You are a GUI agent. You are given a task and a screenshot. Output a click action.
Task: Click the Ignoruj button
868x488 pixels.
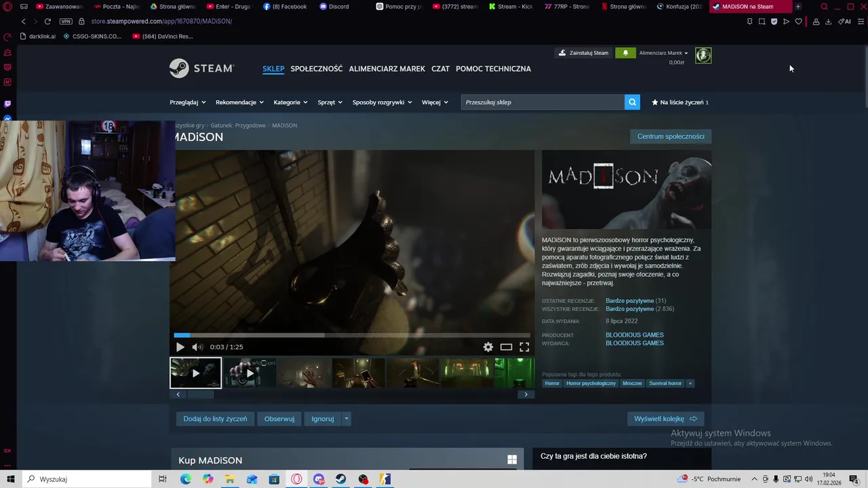pos(323,419)
